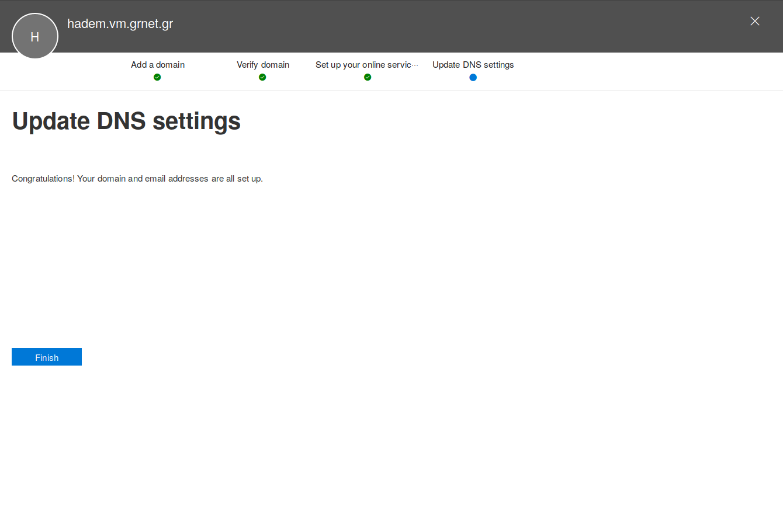Select the Update DNS settings step label
Viewport: 783px width, 532px height.
coord(473,65)
